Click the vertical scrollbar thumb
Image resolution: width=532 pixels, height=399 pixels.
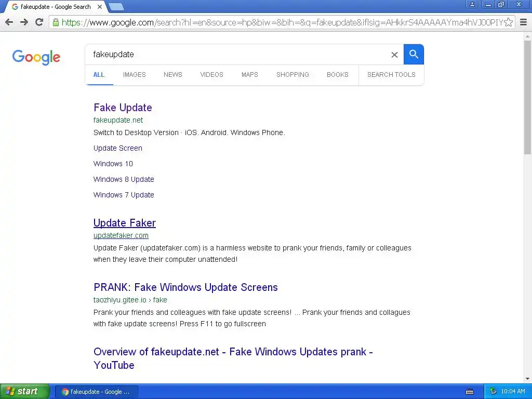click(527, 97)
